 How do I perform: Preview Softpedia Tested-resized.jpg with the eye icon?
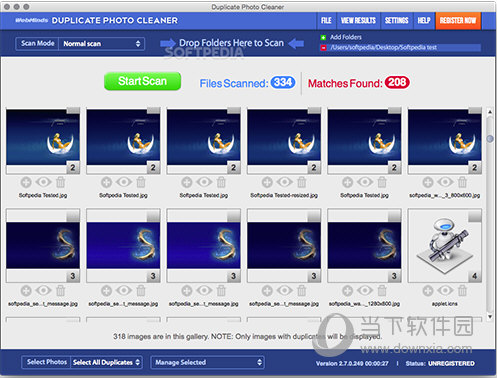pyautogui.click(x=284, y=182)
